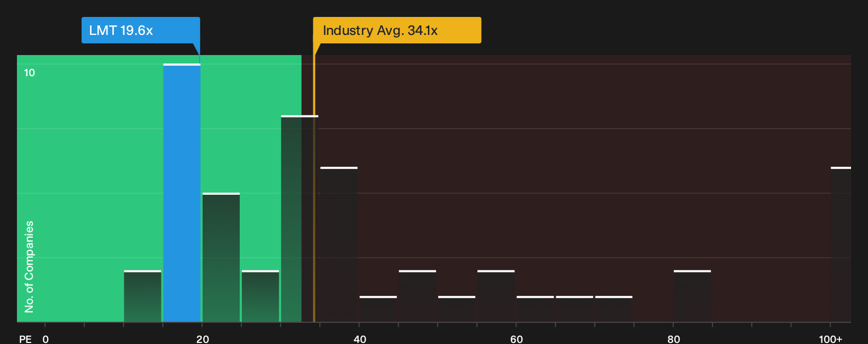This screenshot has width=868, height=344.
Task: Select the histogram bar for PE 10–15
Action: coord(142,296)
